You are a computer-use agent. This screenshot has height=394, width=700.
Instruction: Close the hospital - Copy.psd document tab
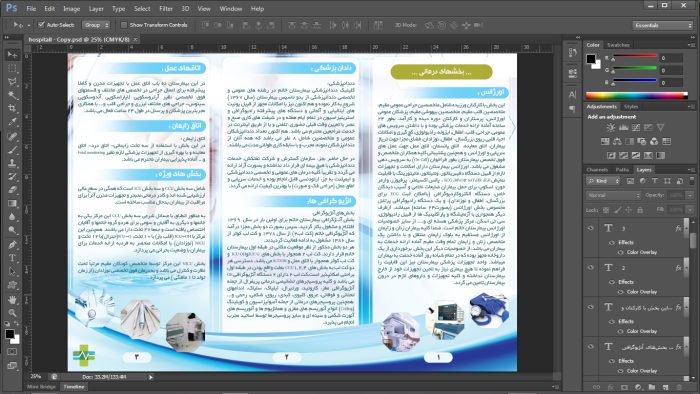coord(135,40)
